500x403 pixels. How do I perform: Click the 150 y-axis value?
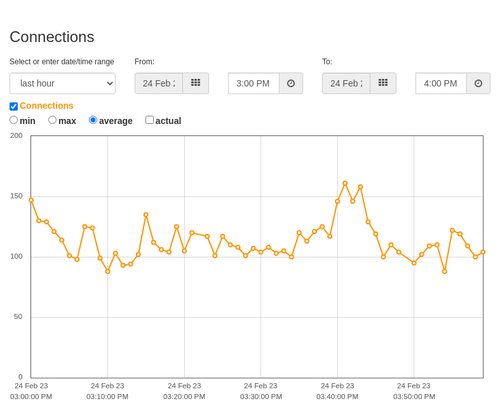point(16,196)
